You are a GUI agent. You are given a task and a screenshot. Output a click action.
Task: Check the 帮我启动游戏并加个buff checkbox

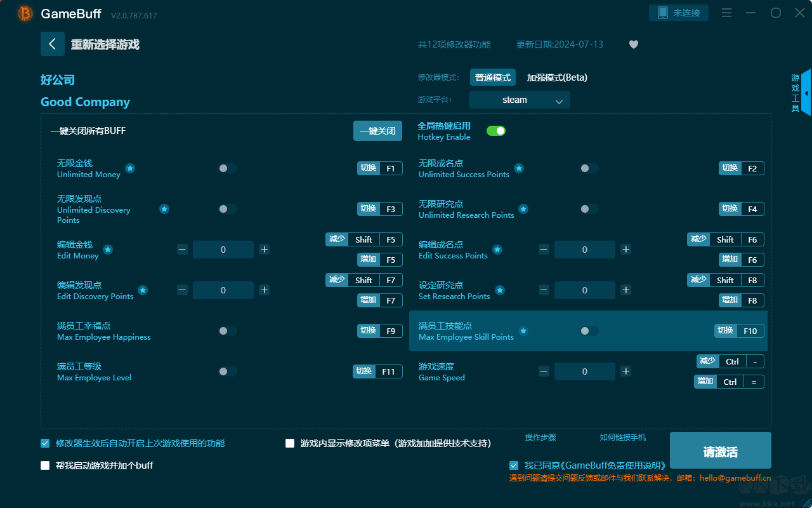click(45, 465)
